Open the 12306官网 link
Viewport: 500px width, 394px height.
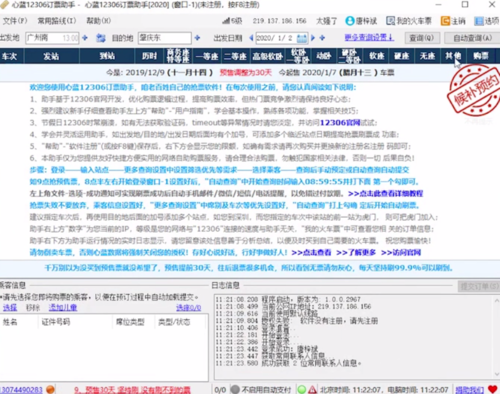click(340, 123)
